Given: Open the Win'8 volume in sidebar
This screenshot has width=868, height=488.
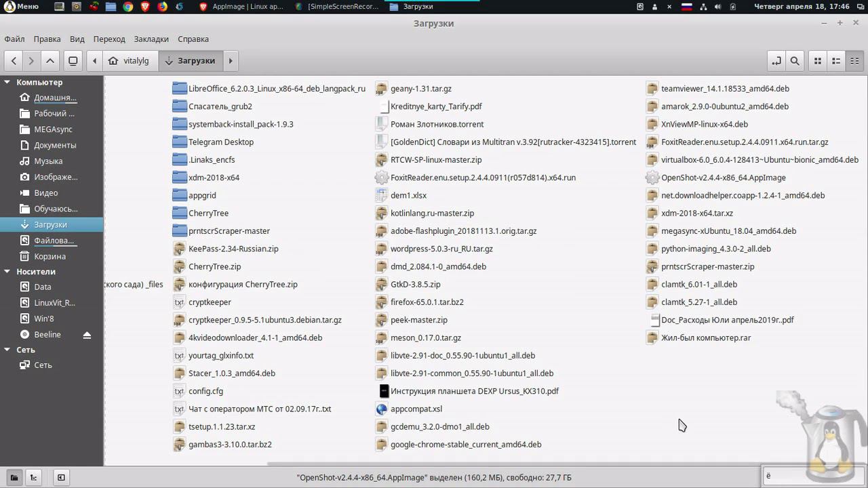Looking at the screenshot, I should pyautogui.click(x=52, y=319).
